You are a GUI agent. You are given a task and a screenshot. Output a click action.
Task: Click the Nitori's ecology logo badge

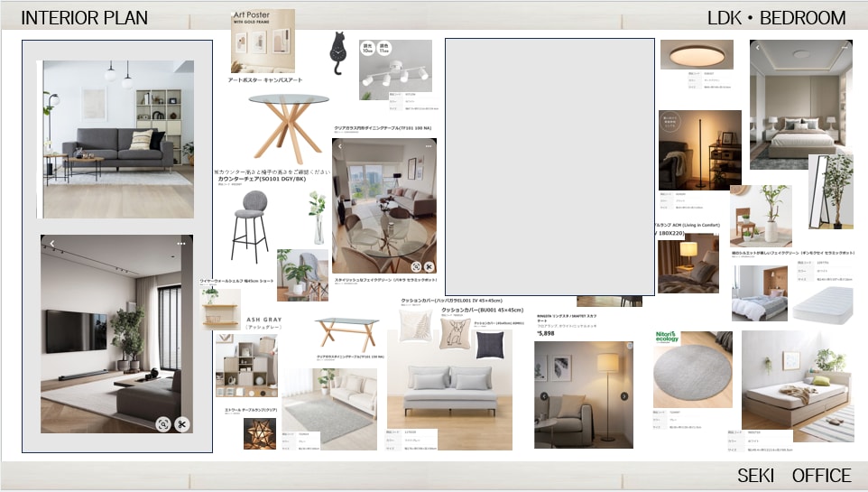point(667,337)
